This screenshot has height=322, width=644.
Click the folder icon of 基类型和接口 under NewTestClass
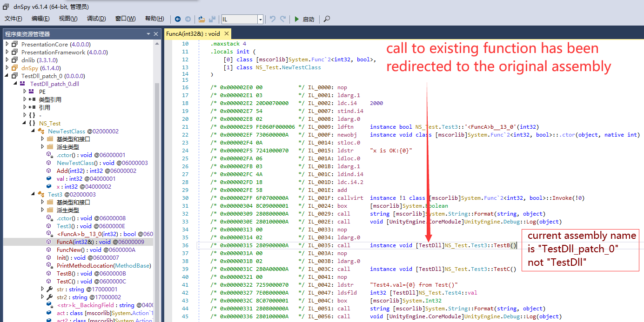pos(50,139)
